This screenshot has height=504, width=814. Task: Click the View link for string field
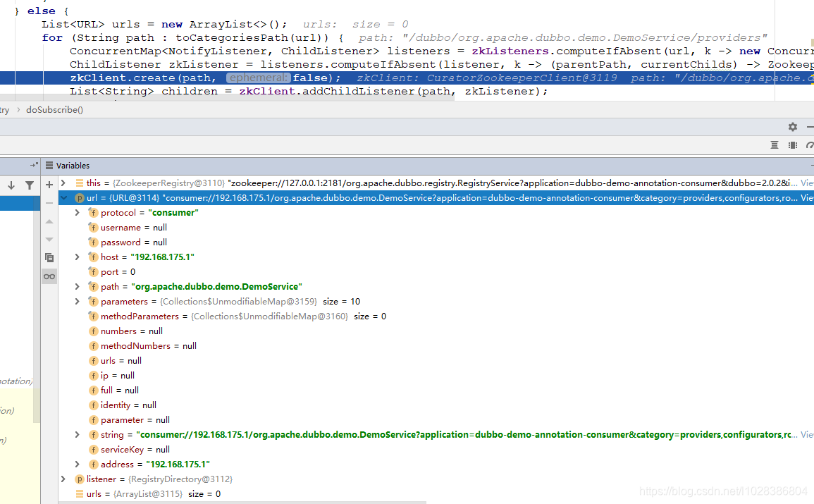point(807,434)
